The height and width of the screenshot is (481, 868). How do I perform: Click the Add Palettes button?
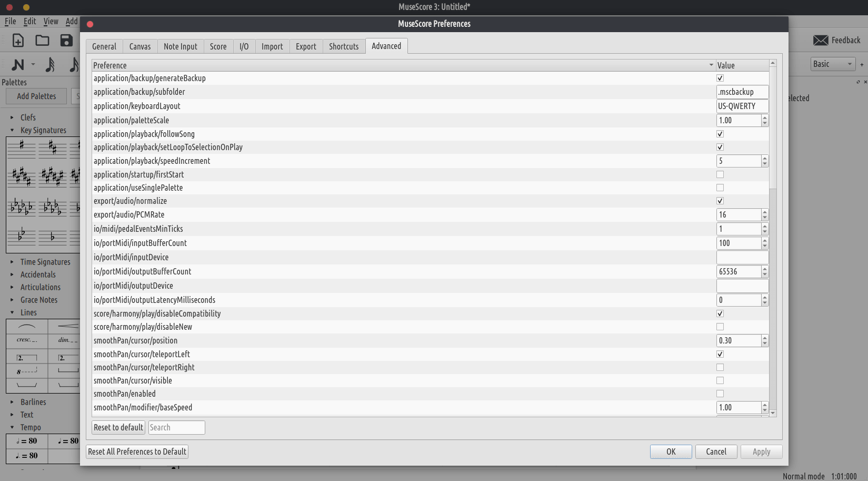[36, 96]
